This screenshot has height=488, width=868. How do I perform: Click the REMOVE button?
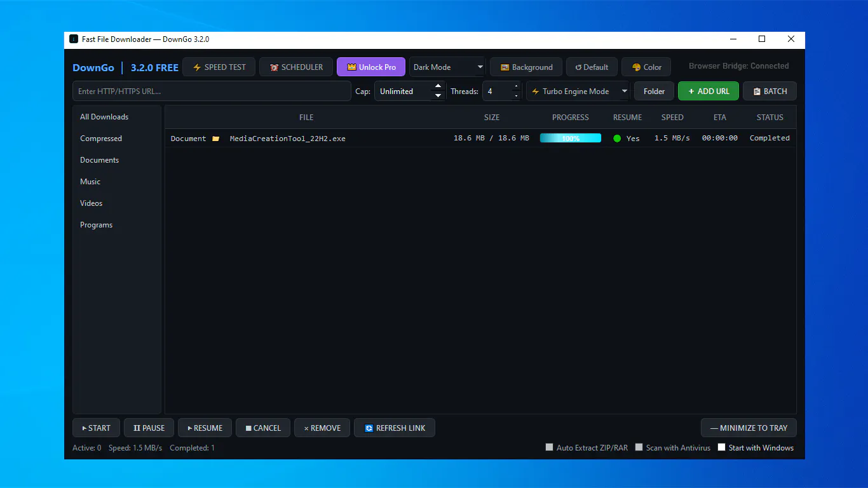tap(322, 428)
